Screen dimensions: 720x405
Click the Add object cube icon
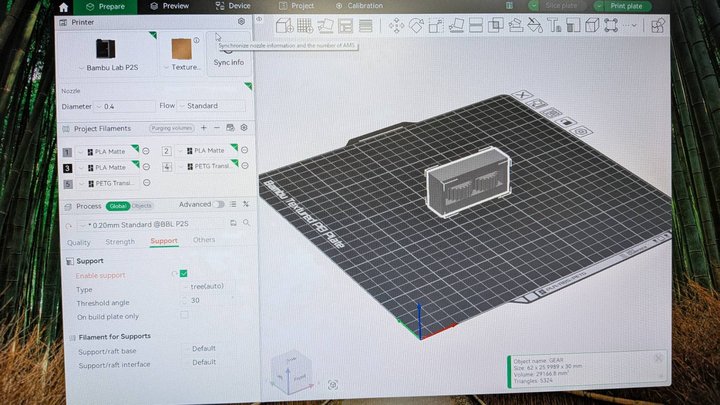pyautogui.click(x=285, y=25)
